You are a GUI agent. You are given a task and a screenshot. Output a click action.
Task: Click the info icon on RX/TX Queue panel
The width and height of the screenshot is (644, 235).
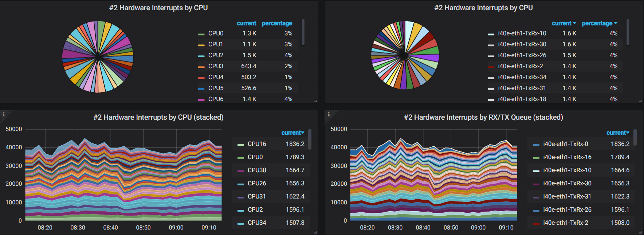pos(329,114)
